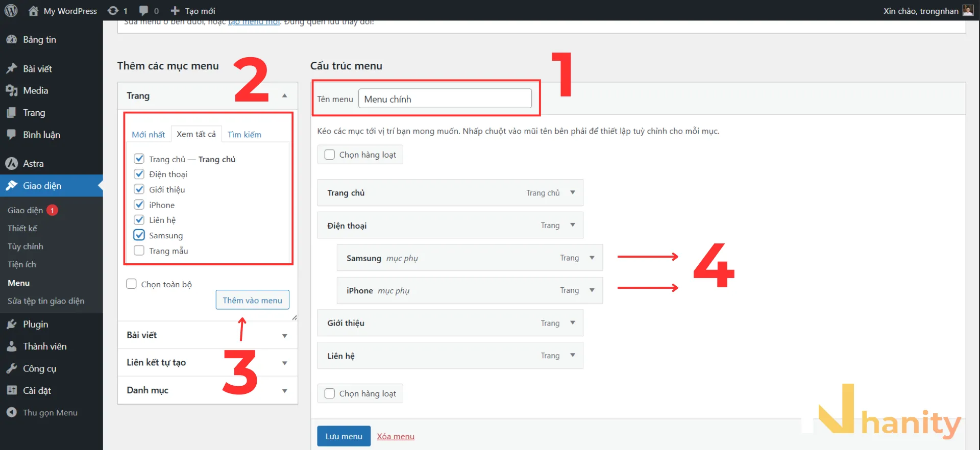
Task: Click the Plugin icon in sidebar
Action: 12,324
